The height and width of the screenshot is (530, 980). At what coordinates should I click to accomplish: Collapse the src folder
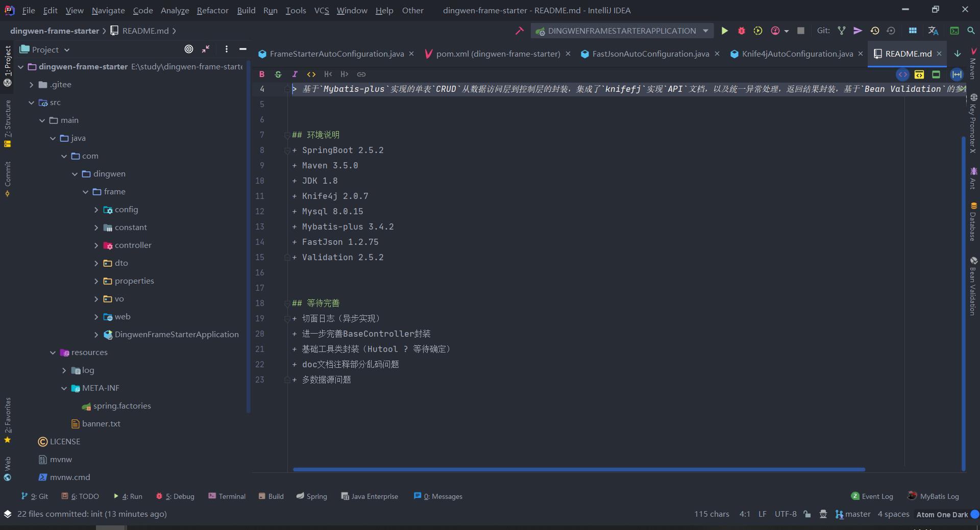tap(32, 103)
